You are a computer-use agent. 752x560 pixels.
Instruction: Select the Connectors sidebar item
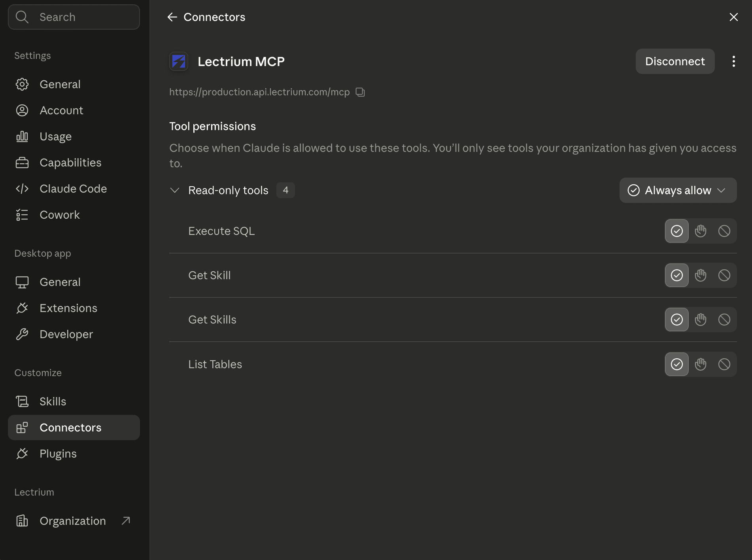tap(74, 428)
